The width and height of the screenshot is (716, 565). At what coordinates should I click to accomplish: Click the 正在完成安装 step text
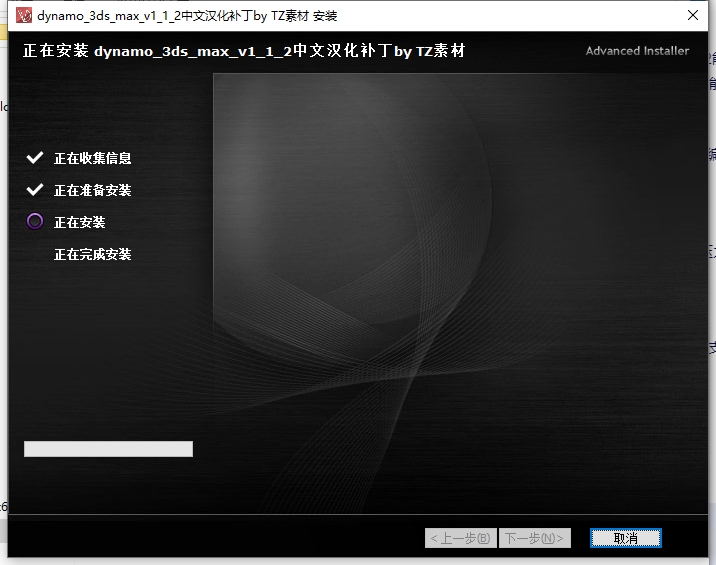coord(93,254)
